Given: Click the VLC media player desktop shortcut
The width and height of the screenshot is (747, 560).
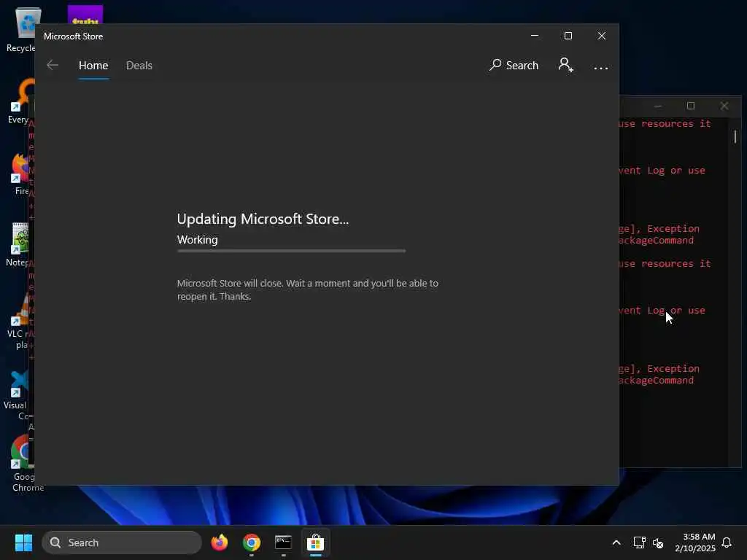Looking at the screenshot, I should pos(19,322).
